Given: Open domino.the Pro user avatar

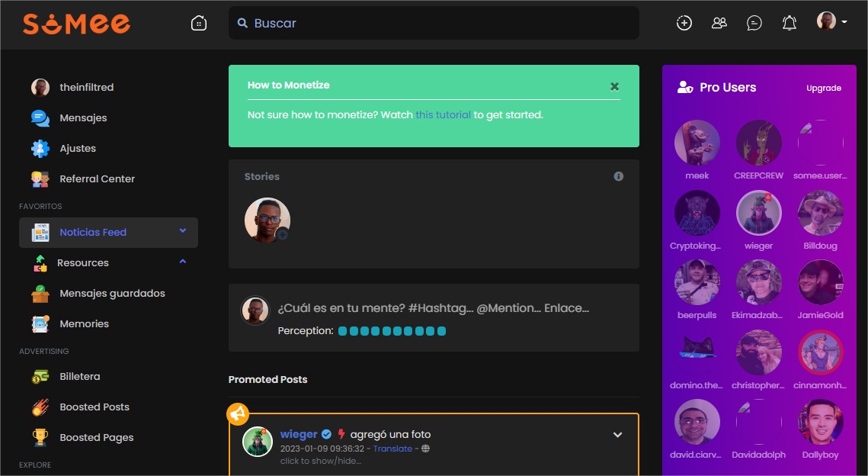Looking at the screenshot, I should pos(697,352).
